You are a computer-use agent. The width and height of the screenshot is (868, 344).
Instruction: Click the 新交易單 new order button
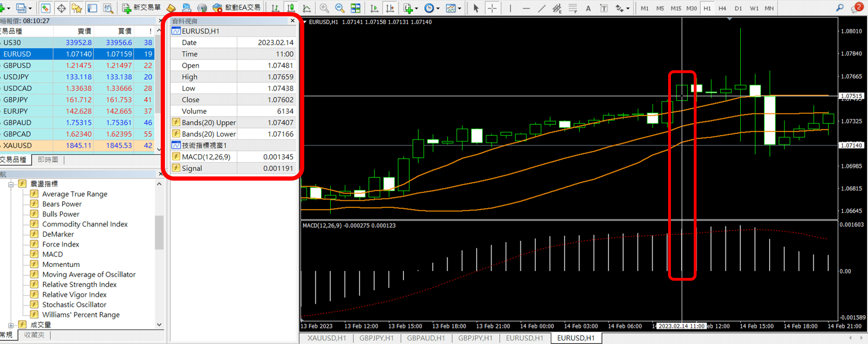(x=142, y=8)
